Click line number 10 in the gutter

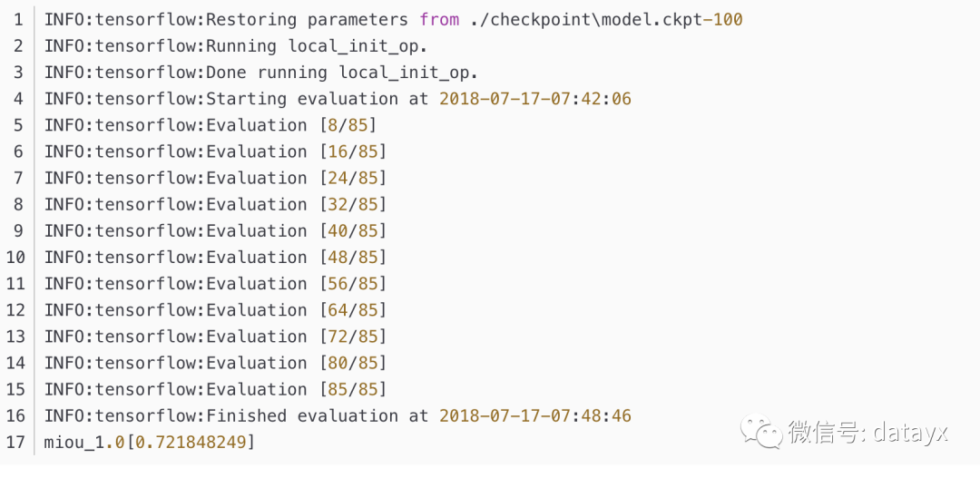[x=15, y=257]
